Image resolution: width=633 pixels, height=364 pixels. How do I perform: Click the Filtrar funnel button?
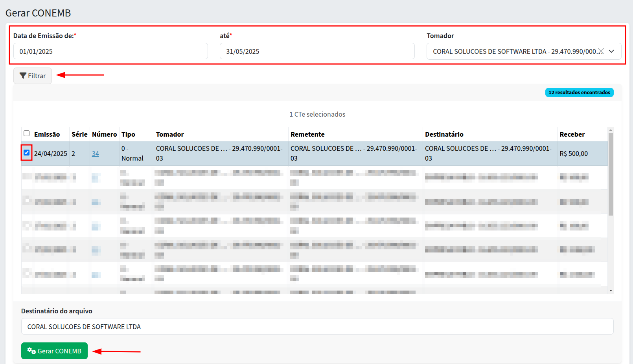(33, 76)
